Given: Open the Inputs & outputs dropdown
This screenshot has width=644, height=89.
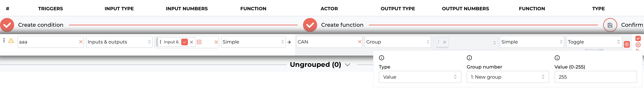Looking at the screenshot, I should pos(119,42).
